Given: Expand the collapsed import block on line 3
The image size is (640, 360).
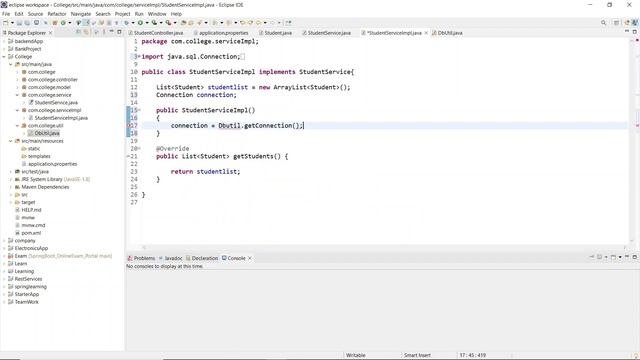Looking at the screenshot, I should [x=139, y=57].
